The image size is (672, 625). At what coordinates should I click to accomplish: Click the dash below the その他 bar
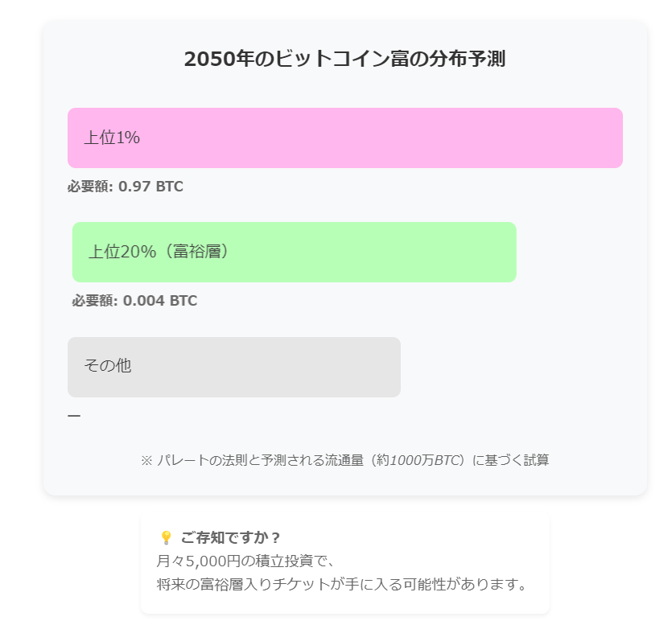74,416
